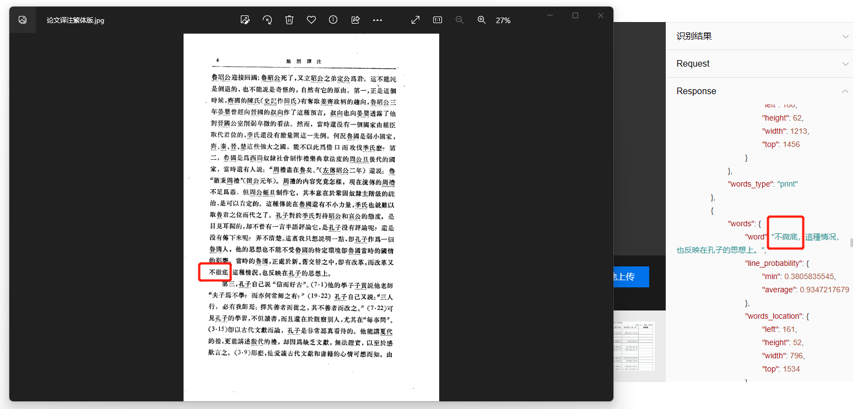Select the table image thumbnail
The image size is (868, 409).
[x=634, y=346]
